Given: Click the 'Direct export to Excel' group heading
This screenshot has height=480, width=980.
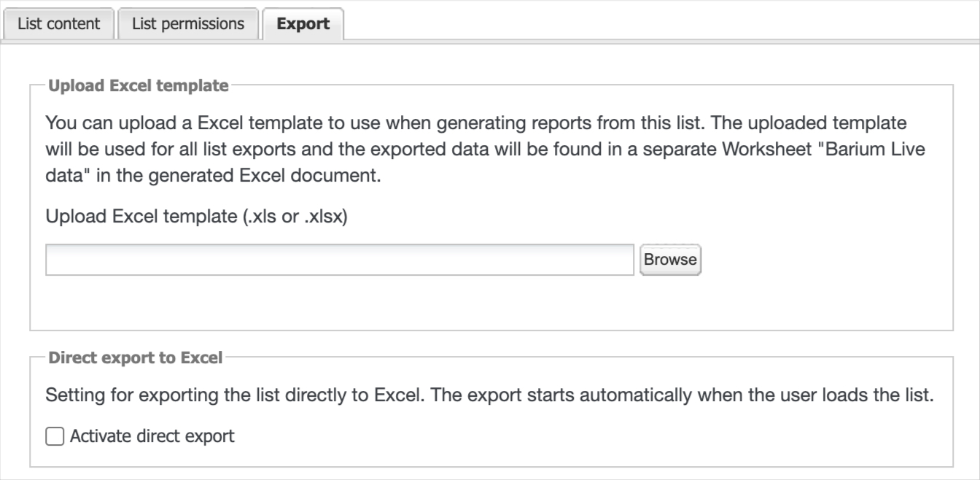Looking at the screenshot, I should 135,358.
